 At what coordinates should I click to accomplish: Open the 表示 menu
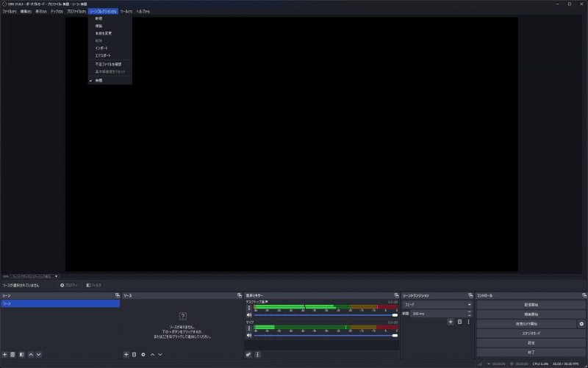(x=41, y=12)
